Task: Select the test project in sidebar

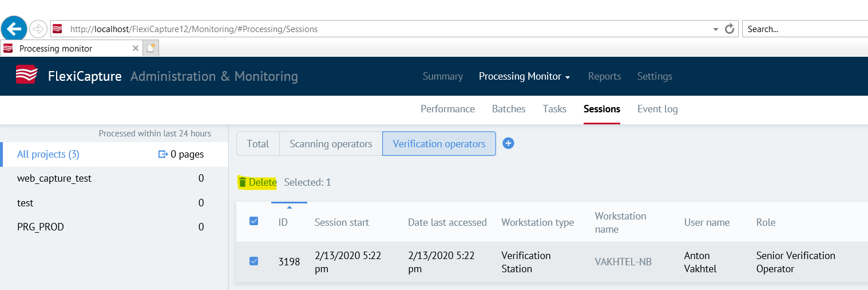Action: tap(25, 203)
